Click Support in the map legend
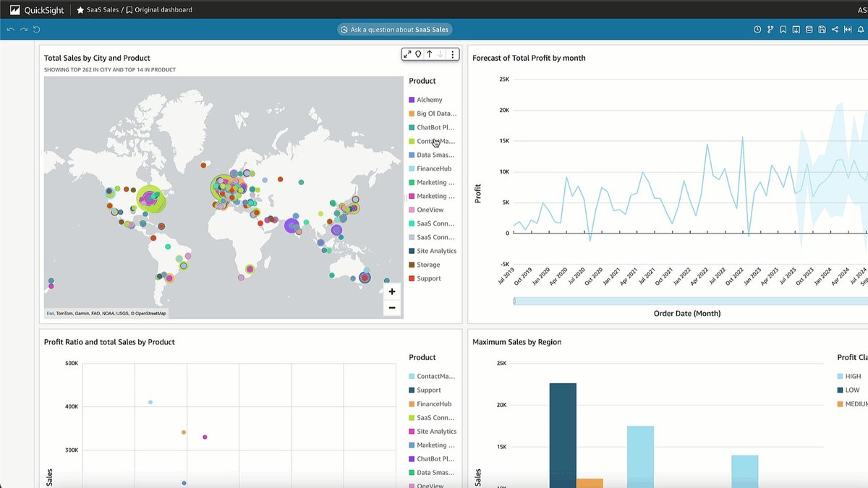 click(x=425, y=278)
